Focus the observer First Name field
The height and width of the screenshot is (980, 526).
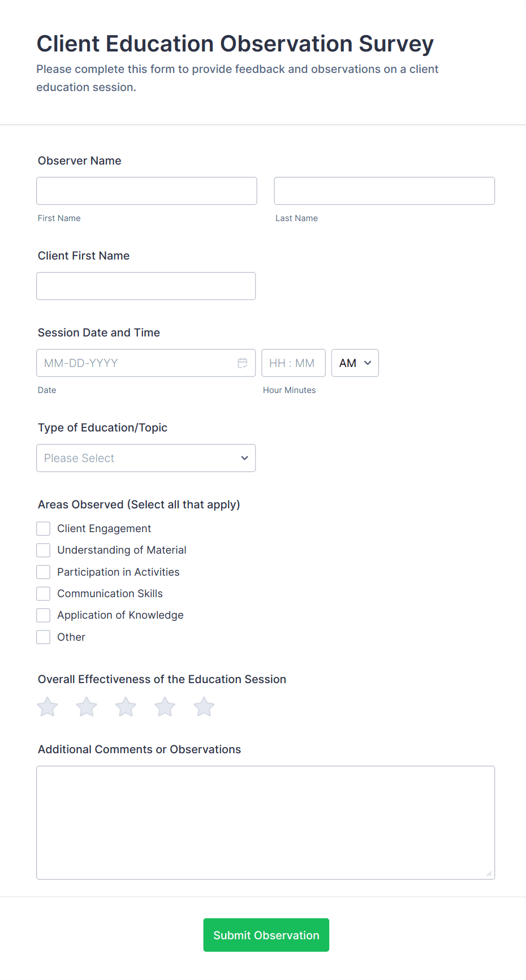pyautogui.click(x=146, y=191)
